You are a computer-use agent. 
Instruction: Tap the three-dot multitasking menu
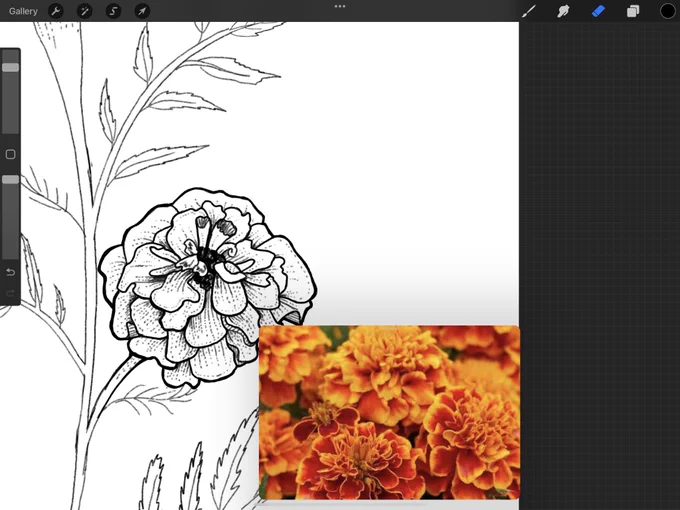tap(340, 7)
